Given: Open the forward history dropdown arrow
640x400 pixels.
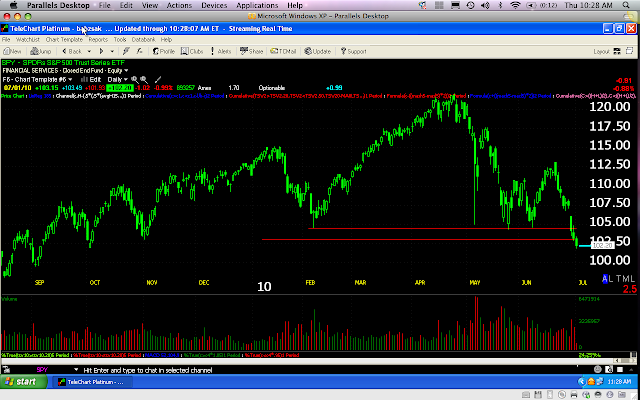Looking at the screenshot, I should tap(112, 51).
